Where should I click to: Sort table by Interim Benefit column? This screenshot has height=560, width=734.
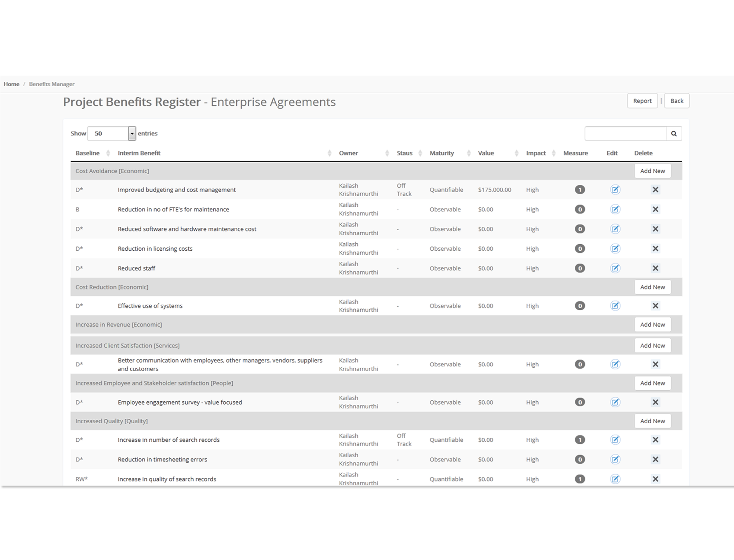coord(224,153)
